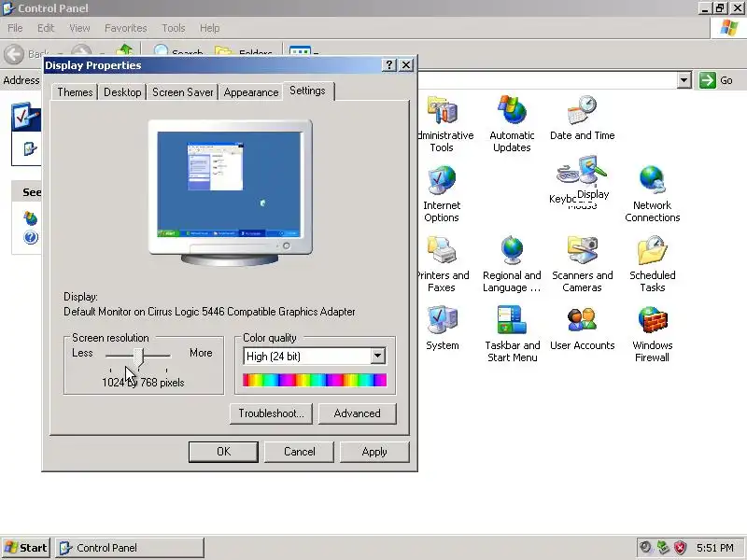Click the help question-mark button in dialog title
The width and height of the screenshot is (747, 560).
coord(389,64)
